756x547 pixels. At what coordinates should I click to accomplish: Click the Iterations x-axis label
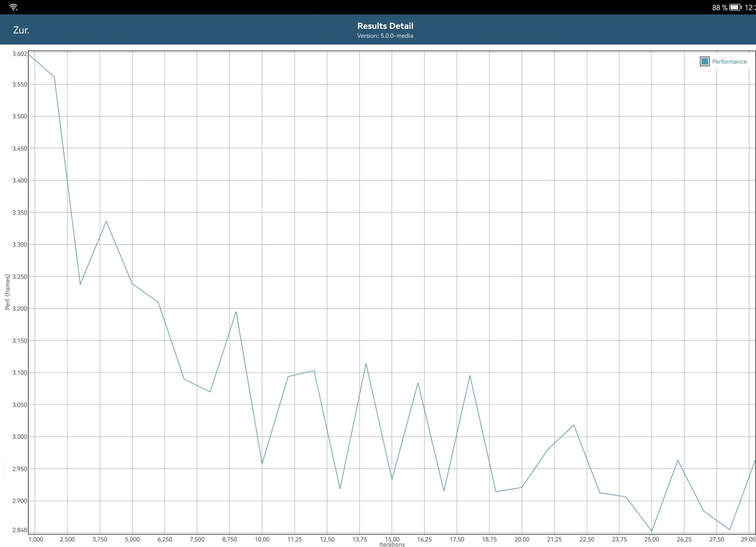click(392, 544)
